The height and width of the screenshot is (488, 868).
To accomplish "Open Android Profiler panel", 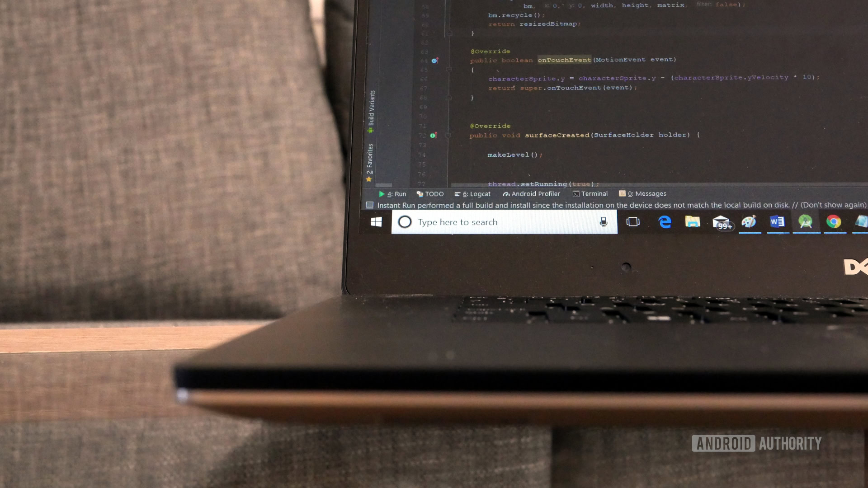I will point(533,194).
